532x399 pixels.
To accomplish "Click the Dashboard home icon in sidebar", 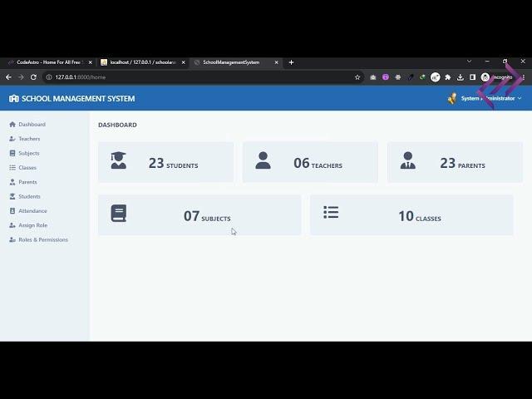I will [12, 125].
